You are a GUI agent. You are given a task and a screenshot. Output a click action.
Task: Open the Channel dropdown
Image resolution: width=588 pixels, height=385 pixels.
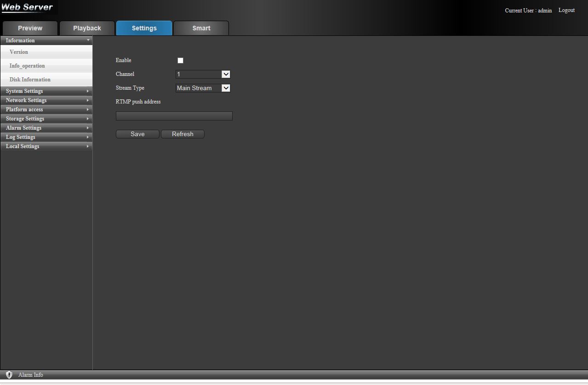tap(203, 74)
